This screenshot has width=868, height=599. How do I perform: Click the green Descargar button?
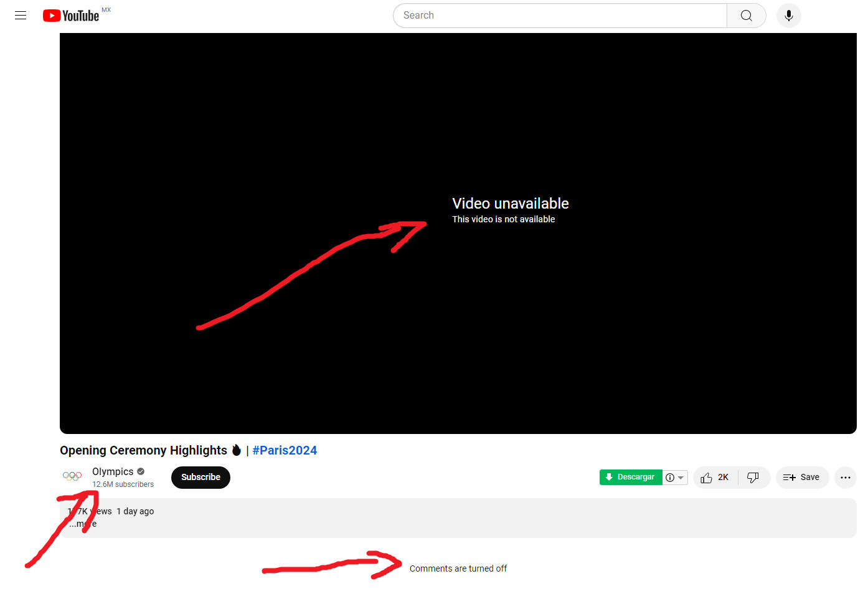point(630,478)
